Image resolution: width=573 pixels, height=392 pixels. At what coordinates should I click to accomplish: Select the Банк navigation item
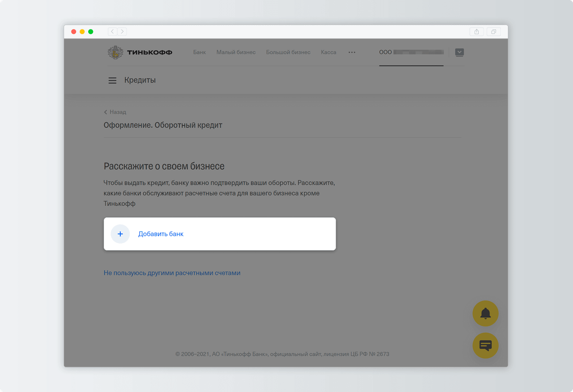click(199, 52)
